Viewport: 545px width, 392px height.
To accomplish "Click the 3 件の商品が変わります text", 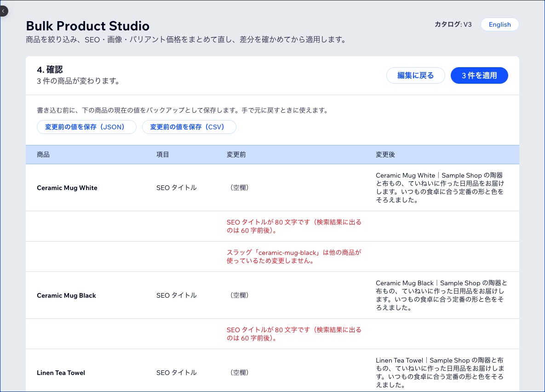I will point(78,81).
